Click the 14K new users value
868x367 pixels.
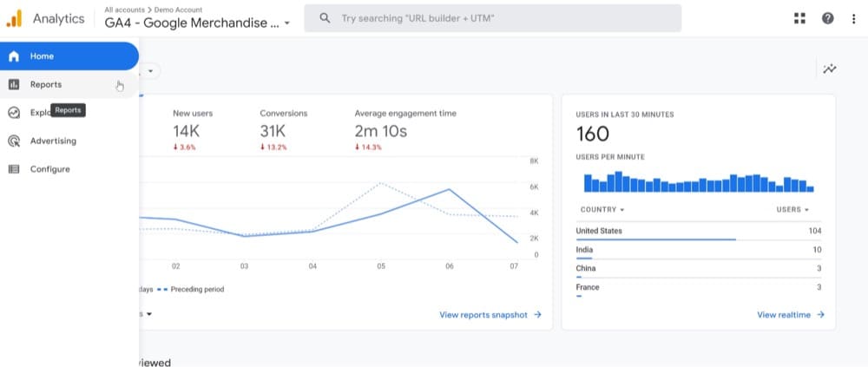186,131
